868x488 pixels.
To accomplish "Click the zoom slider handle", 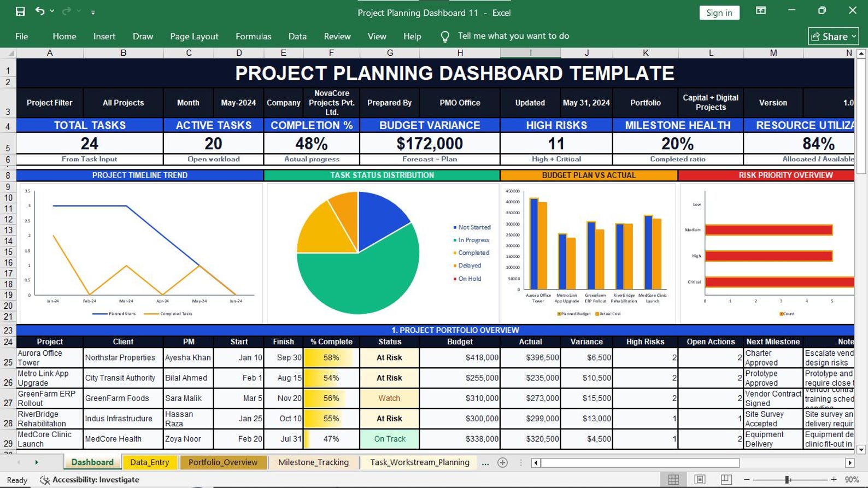I will coord(788,479).
